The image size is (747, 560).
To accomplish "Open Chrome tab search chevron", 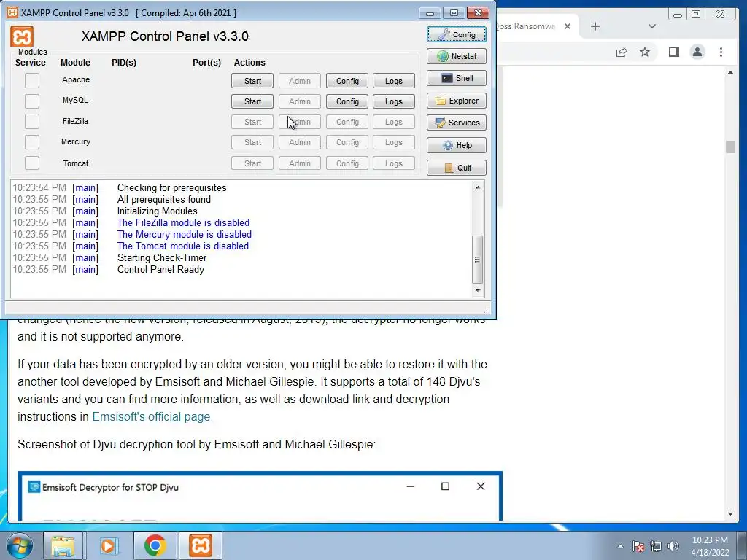I will pyautogui.click(x=652, y=26).
